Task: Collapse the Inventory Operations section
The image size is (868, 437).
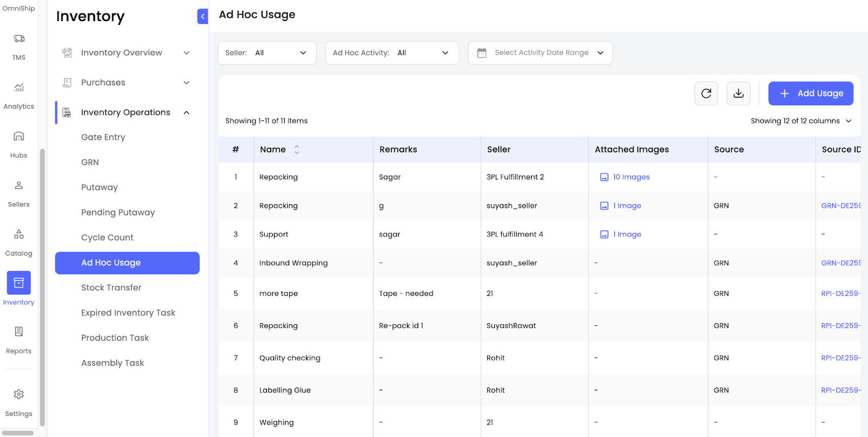Action: (x=186, y=113)
